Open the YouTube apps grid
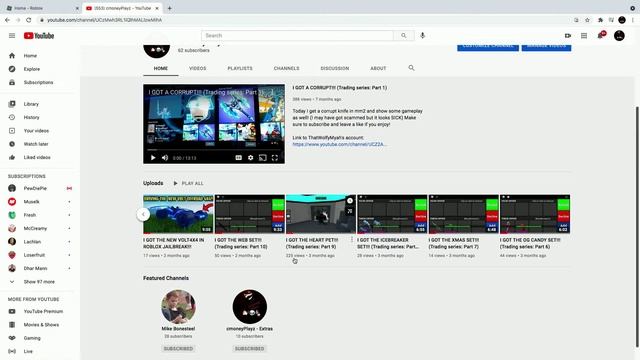The height and width of the screenshot is (360, 640). 584,36
